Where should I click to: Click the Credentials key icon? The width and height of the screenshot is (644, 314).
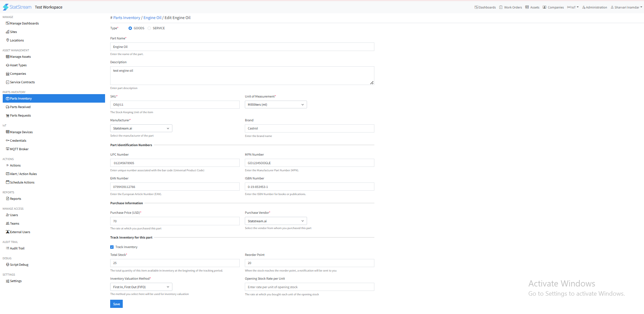click(x=7, y=140)
